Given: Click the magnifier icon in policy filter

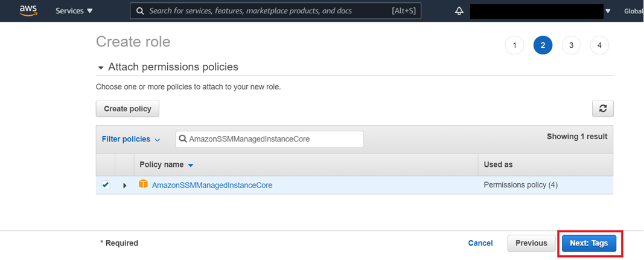Looking at the screenshot, I should click(x=183, y=139).
